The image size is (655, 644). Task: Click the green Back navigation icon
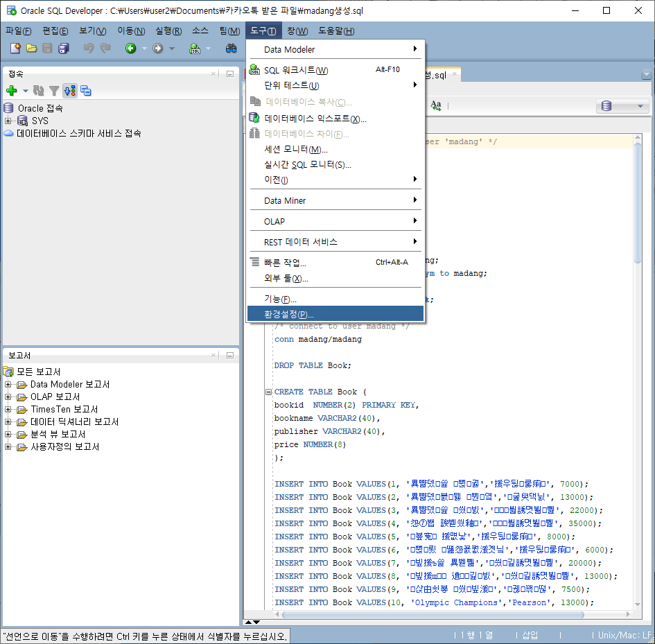click(x=131, y=49)
